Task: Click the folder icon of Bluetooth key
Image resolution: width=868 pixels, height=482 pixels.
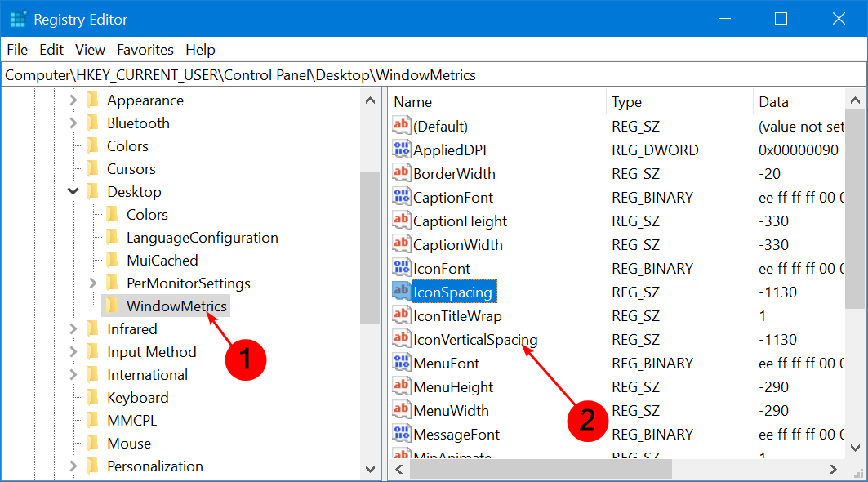Action: (92, 123)
